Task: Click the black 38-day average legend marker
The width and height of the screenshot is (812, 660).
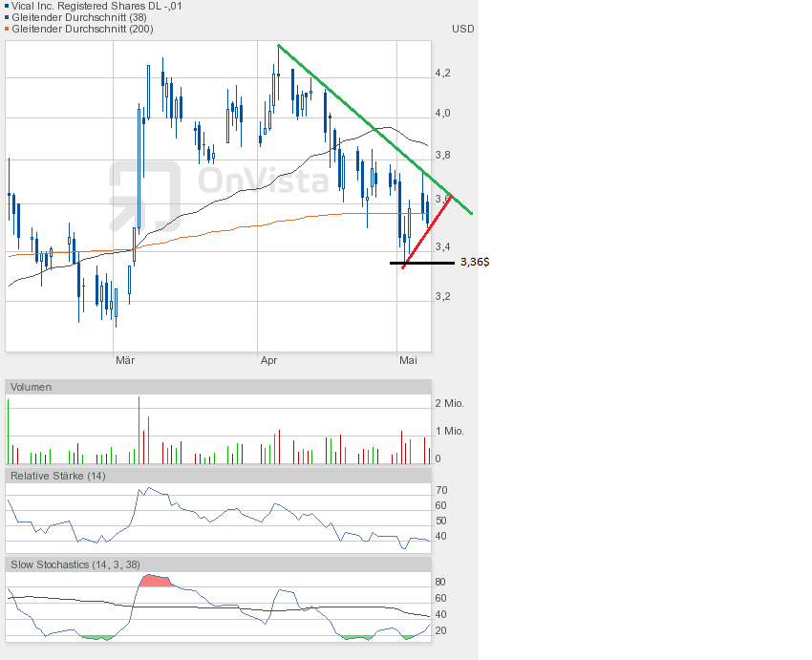Action: 8,17
